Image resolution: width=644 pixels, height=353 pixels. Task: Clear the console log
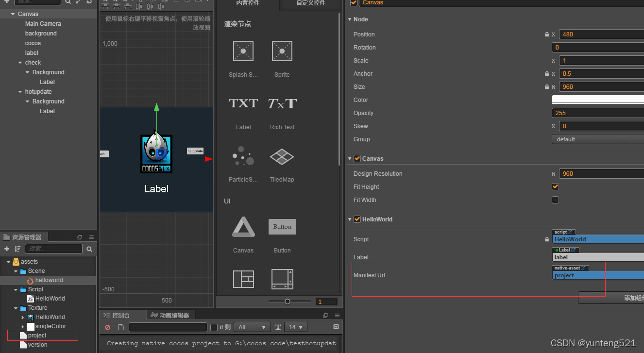click(107, 327)
